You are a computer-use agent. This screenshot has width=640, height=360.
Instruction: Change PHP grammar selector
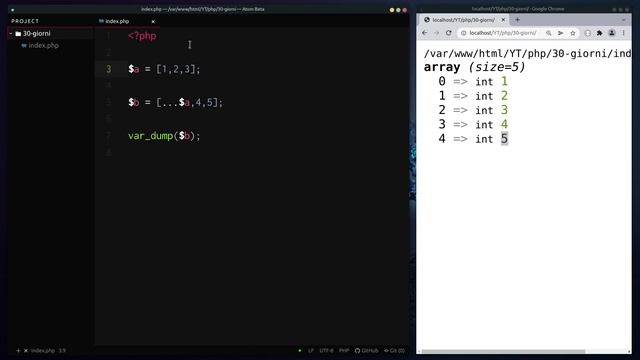tap(344, 351)
